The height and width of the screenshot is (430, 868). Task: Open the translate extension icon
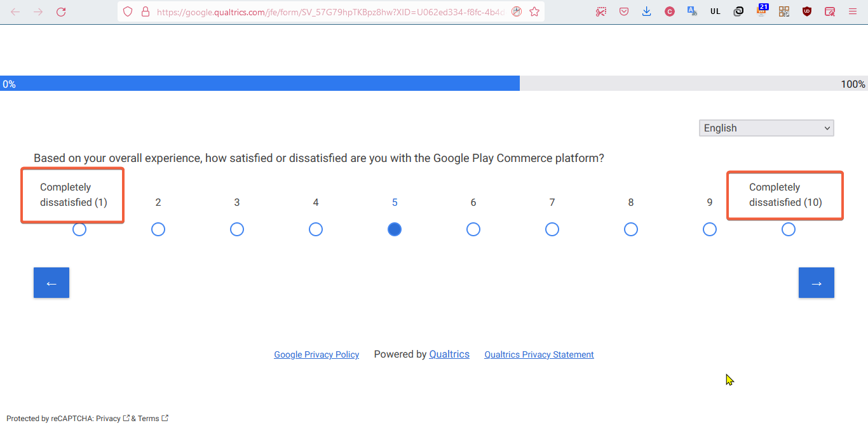(693, 11)
